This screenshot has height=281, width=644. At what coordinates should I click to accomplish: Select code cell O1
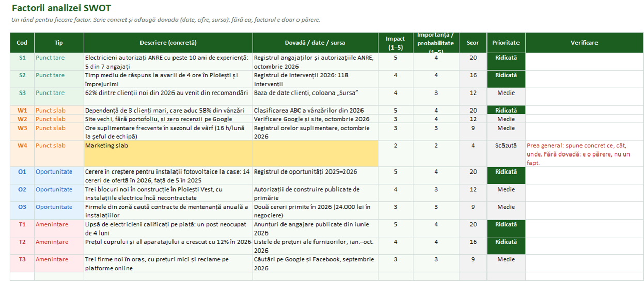click(x=22, y=176)
